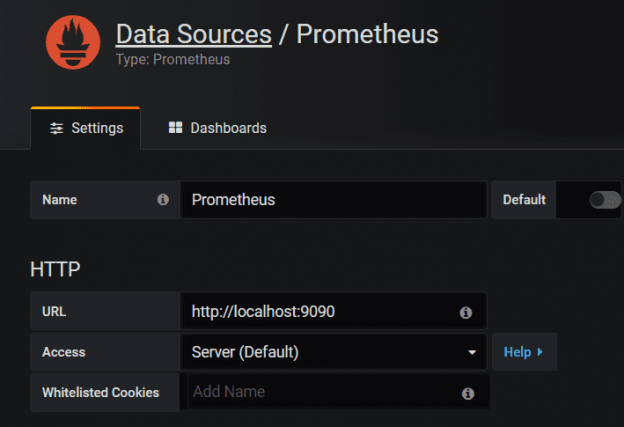Click the grid icon on Dashboards tab
Screen dimensions: 624x427
pyautogui.click(x=175, y=128)
